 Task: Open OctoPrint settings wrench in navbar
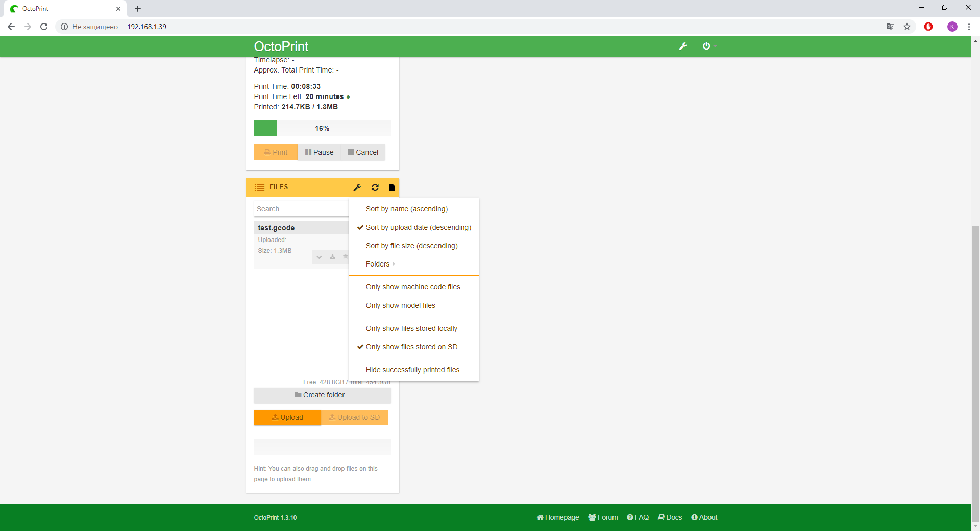pos(683,46)
